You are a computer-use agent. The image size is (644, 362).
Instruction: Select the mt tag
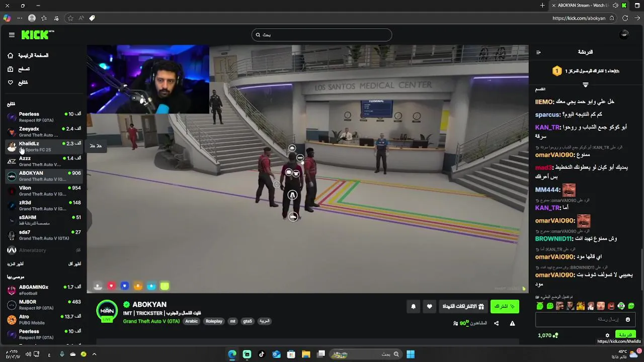tap(232, 321)
